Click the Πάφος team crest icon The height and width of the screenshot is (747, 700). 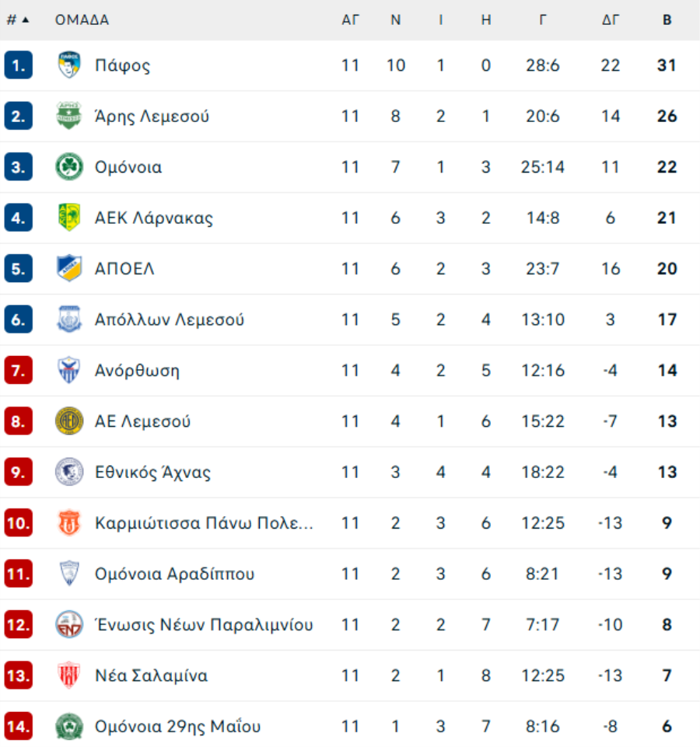pyautogui.click(x=69, y=65)
